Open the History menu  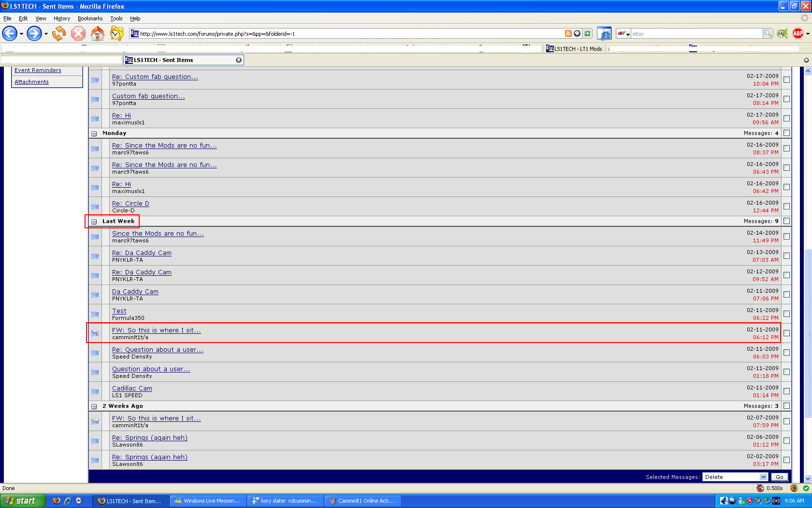(x=62, y=18)
